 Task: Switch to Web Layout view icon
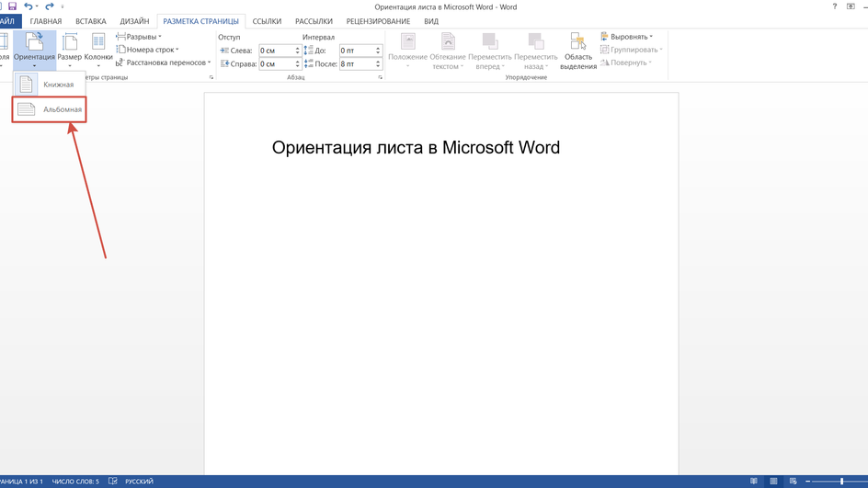tap(794, 482)
